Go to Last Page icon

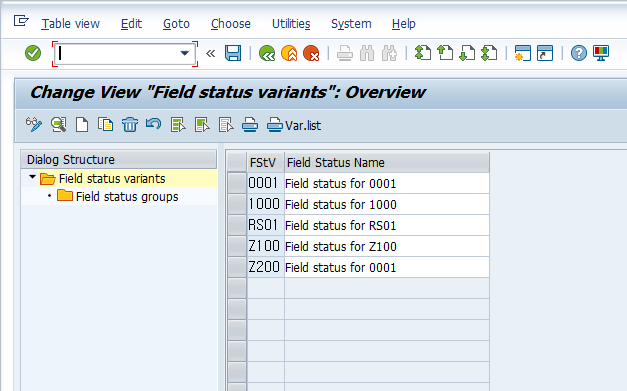[489, 53]
